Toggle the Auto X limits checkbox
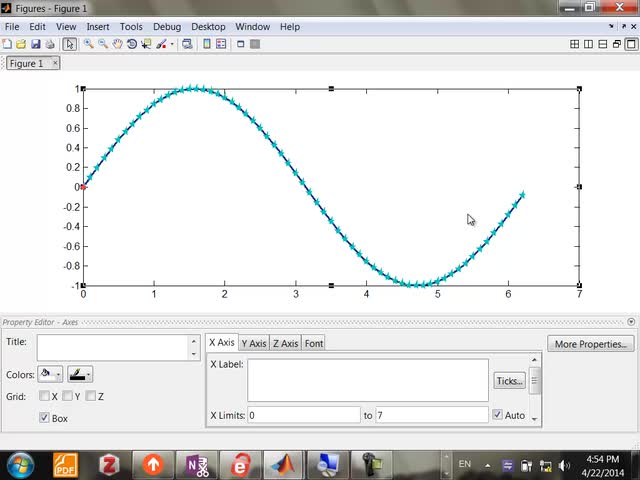The height and width of the screenshot is (480, 640). (x=497, y=415)
